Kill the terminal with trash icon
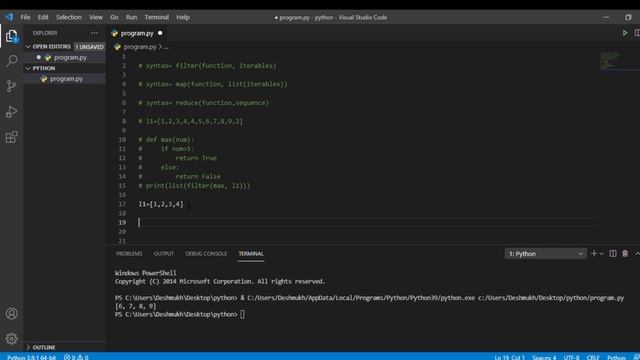This screenshot has width=640, height=360. point(625,254)
